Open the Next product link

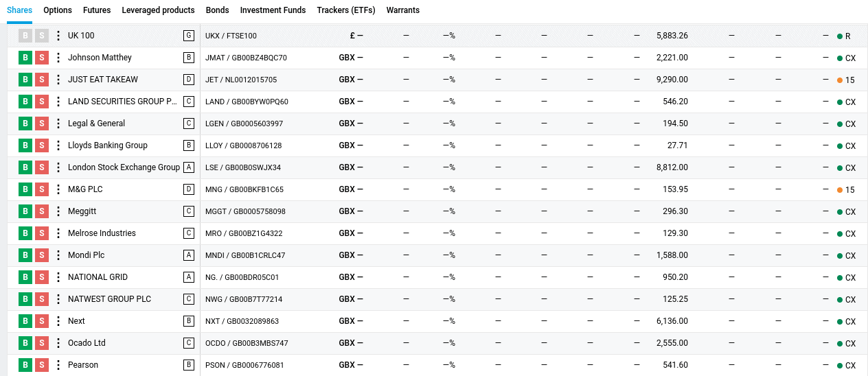click(x=76, y=321)
